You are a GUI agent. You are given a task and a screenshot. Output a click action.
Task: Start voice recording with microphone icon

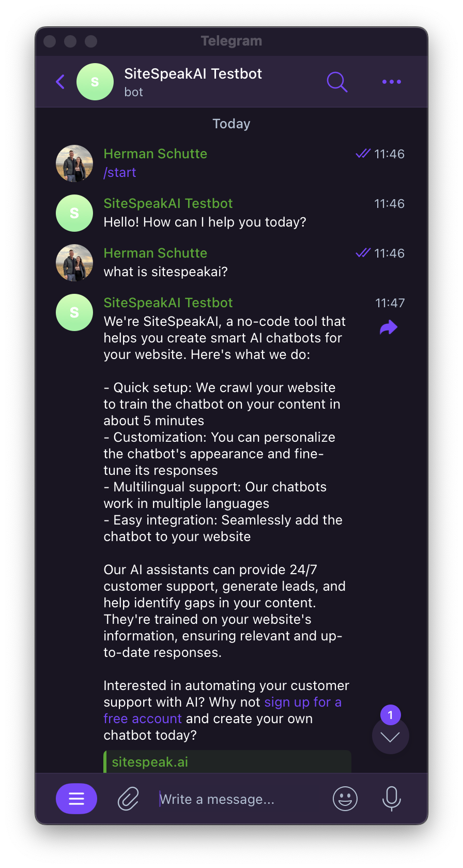coord(391,799)
